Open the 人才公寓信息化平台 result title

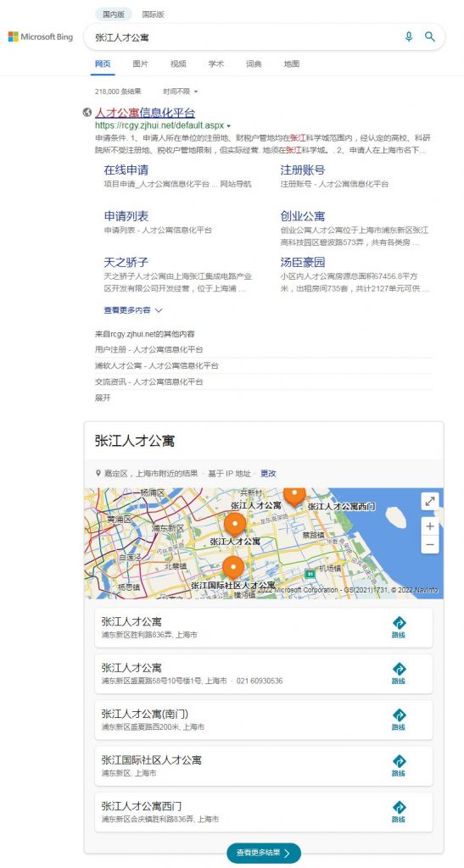click(x=145, y=113)
